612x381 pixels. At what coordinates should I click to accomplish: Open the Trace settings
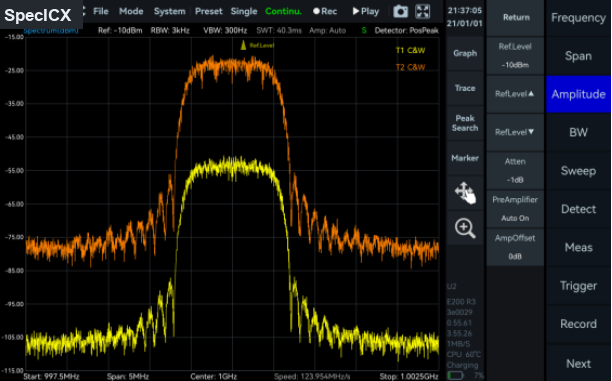click(x=465, y=88)
